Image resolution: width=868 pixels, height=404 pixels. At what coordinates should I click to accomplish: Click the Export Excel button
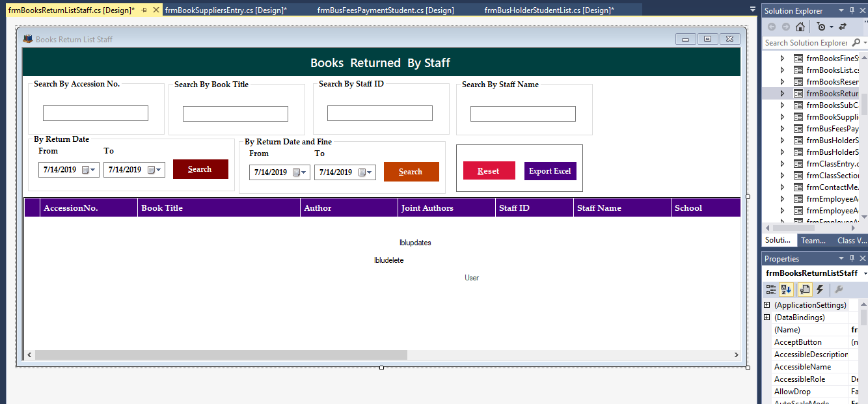click(x=550, y=170)
